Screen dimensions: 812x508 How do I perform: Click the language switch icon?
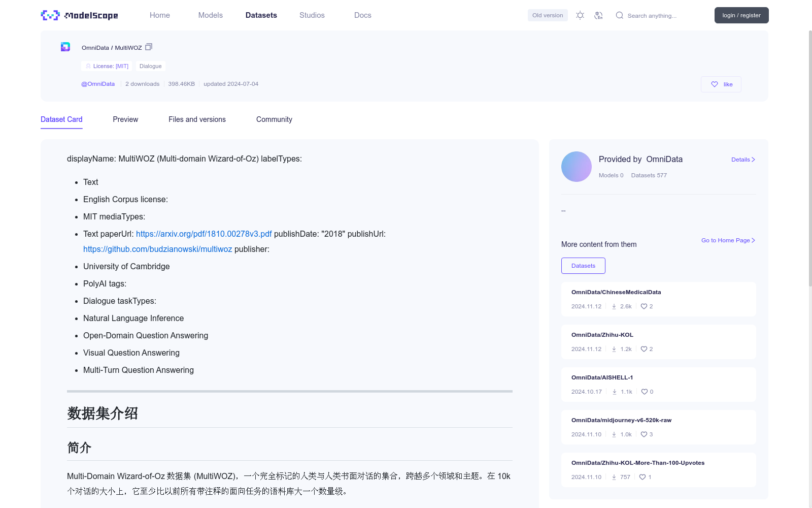[599, 15]
